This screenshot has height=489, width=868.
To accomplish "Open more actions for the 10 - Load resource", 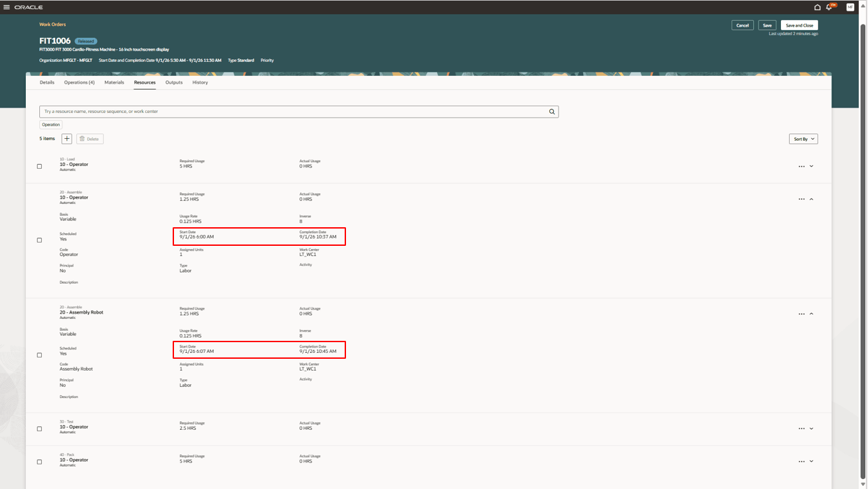I will 802,166.
